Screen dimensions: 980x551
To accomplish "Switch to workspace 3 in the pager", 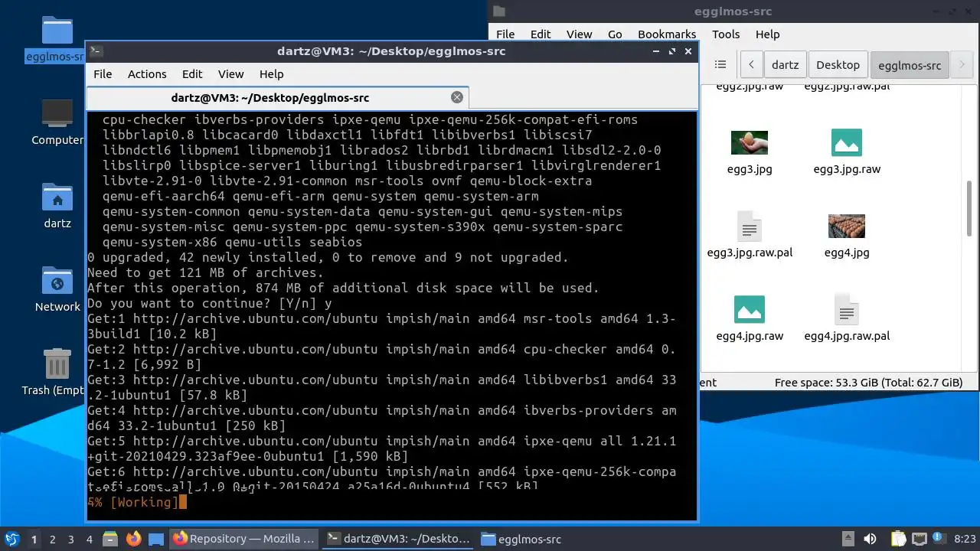I will 70,539.
